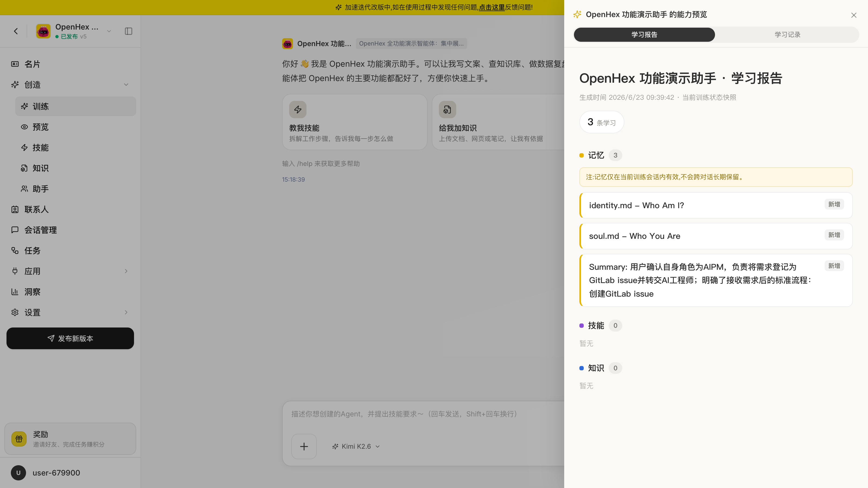Click the 奖励 gift icon
Viewport: 868px width, 488px height.
(19, 439)
